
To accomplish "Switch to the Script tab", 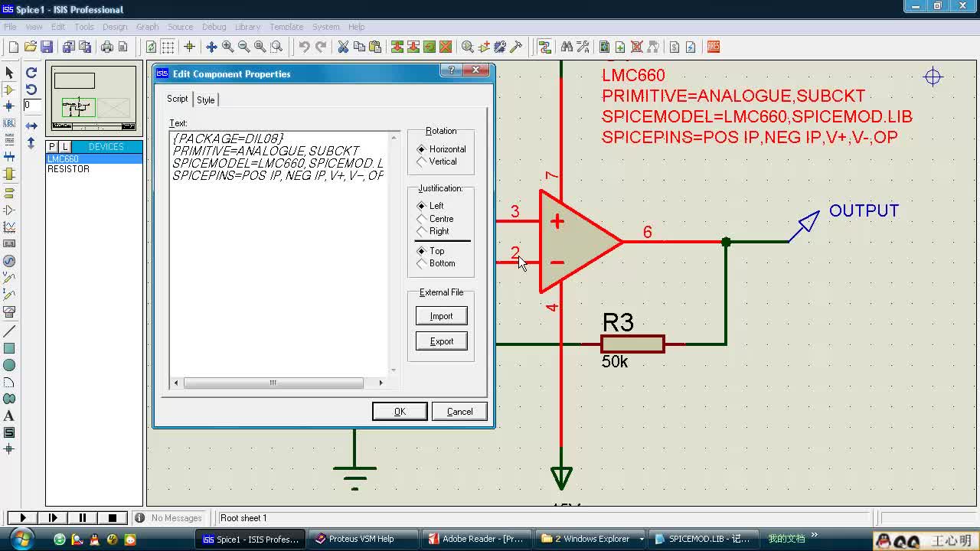I will point(177,99).
